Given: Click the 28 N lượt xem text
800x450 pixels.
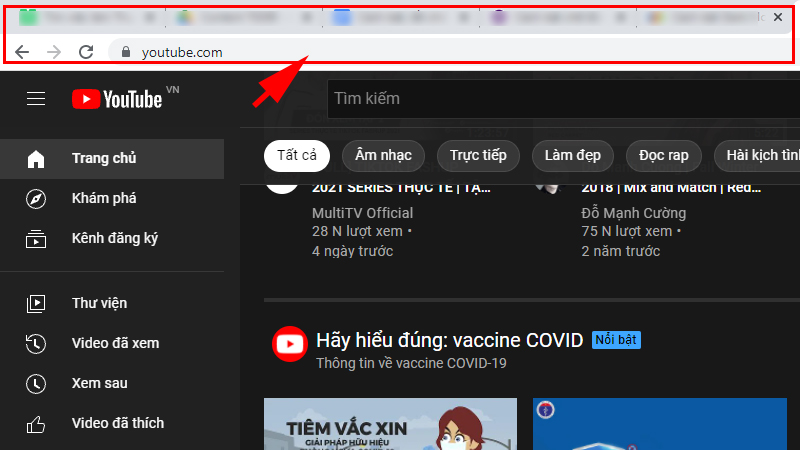Looking at the screenshot, I should 357,232.
